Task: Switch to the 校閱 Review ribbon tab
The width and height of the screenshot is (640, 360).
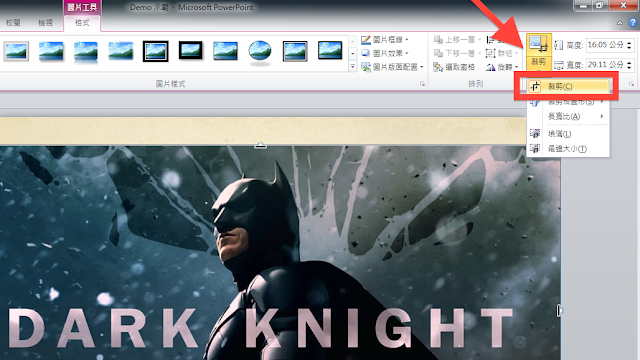Action: [13, 23]
